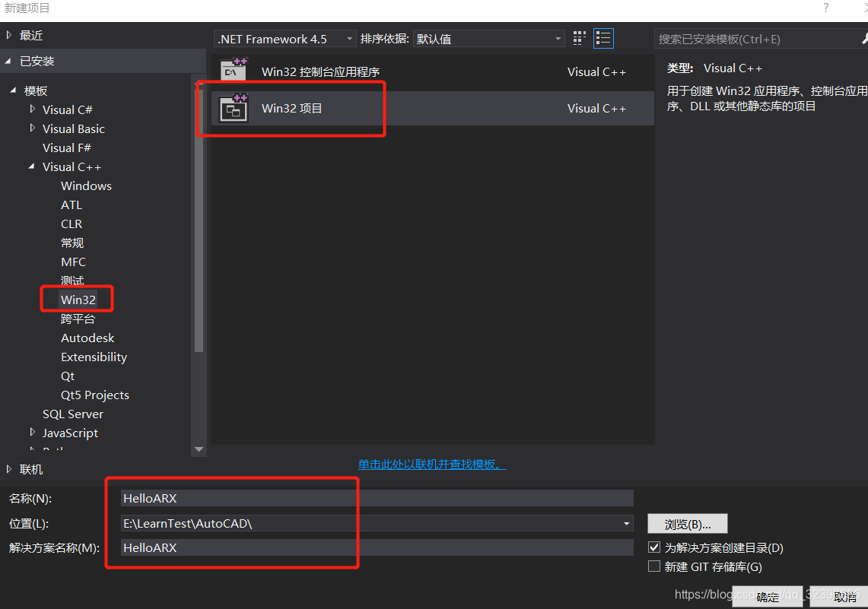The height and width of the screenshot is (609, 868).
Task: Click the project name field HelloARX
Action: click(x=377, y=498)
